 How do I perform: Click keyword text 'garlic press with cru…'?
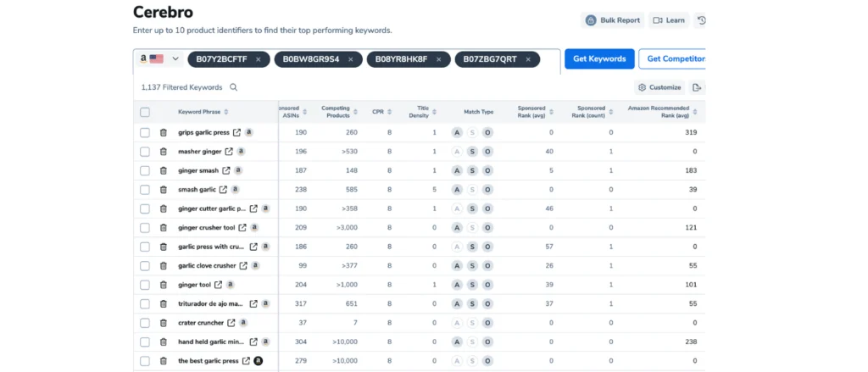pos(211,247)
